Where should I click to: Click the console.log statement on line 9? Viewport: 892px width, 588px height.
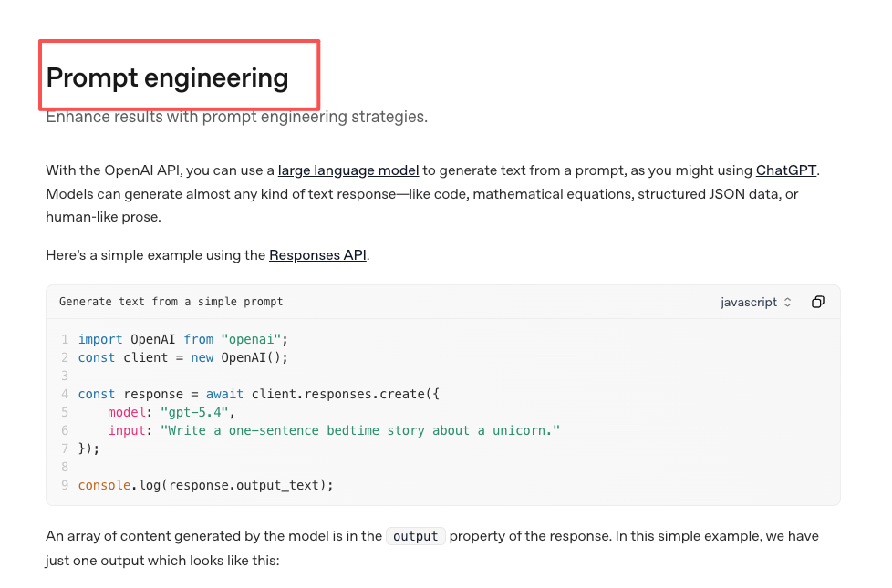click(205, 485)
